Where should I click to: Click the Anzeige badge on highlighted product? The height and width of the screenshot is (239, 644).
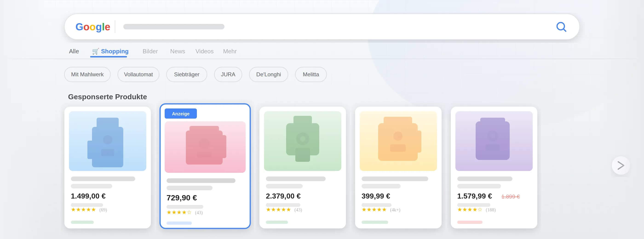181,114
